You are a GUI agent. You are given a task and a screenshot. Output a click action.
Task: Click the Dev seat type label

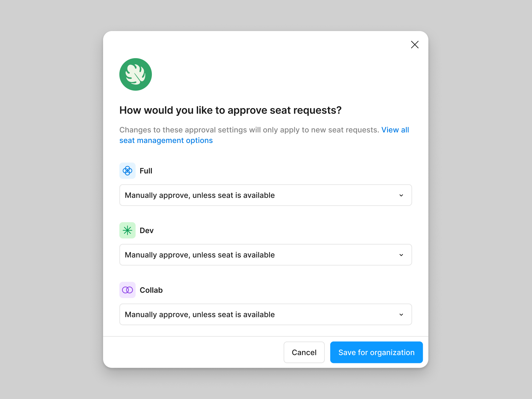click(147, 230)
